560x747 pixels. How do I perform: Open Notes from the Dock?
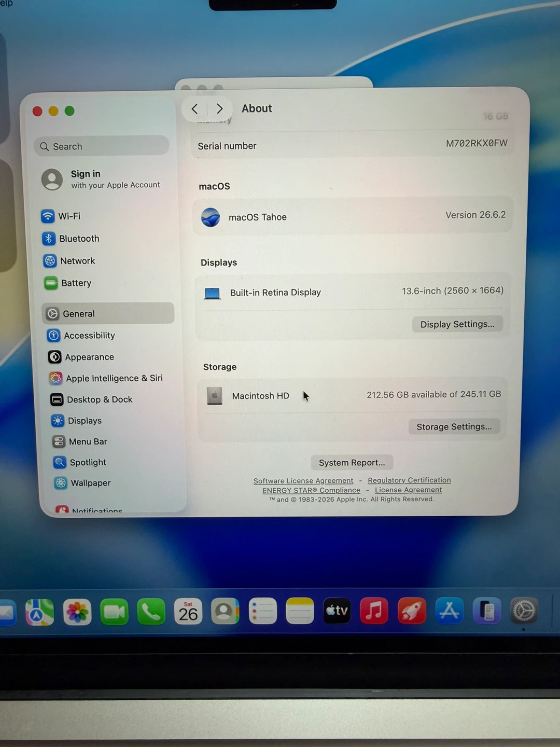(x=300, y=611)
